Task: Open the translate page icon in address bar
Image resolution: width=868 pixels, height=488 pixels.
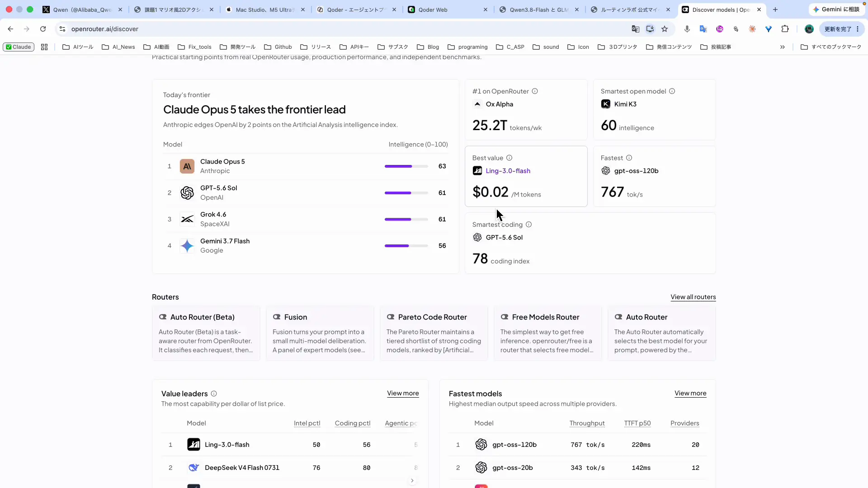Action: click(636, 29)
